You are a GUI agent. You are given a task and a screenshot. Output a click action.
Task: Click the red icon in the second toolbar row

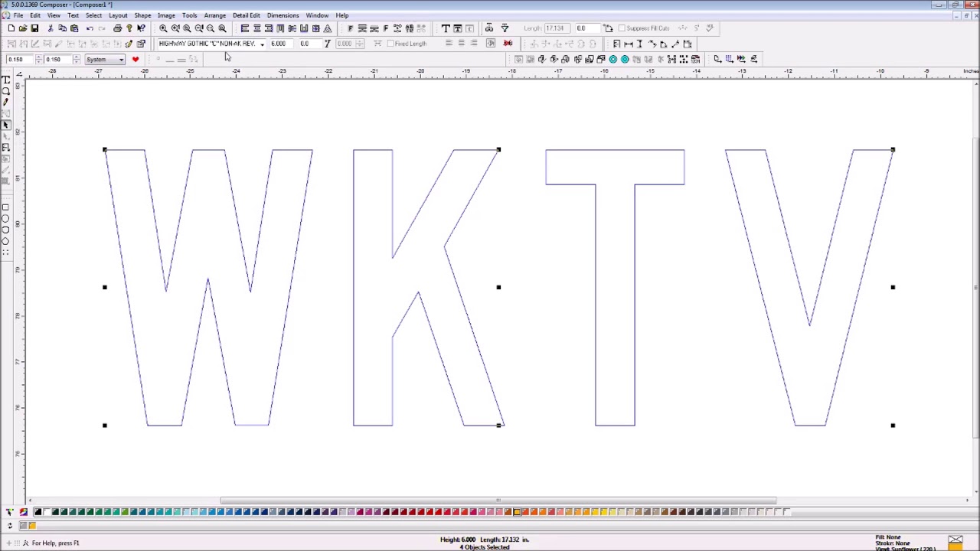[508, 44]
